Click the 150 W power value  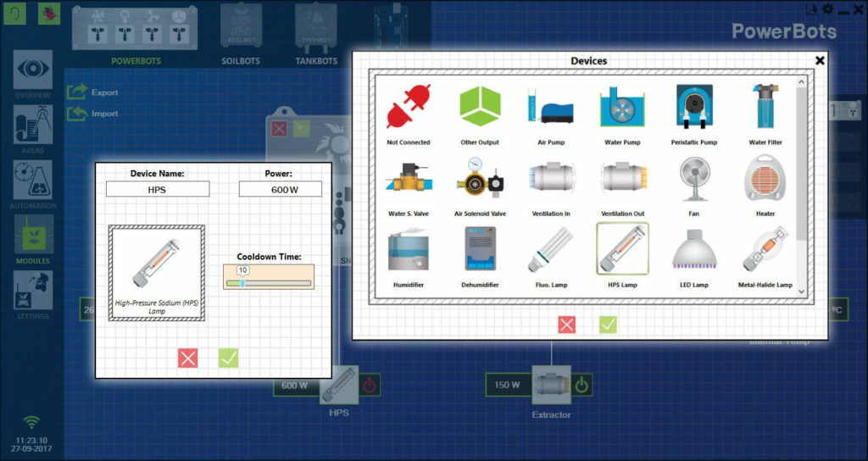coord(508,385)
